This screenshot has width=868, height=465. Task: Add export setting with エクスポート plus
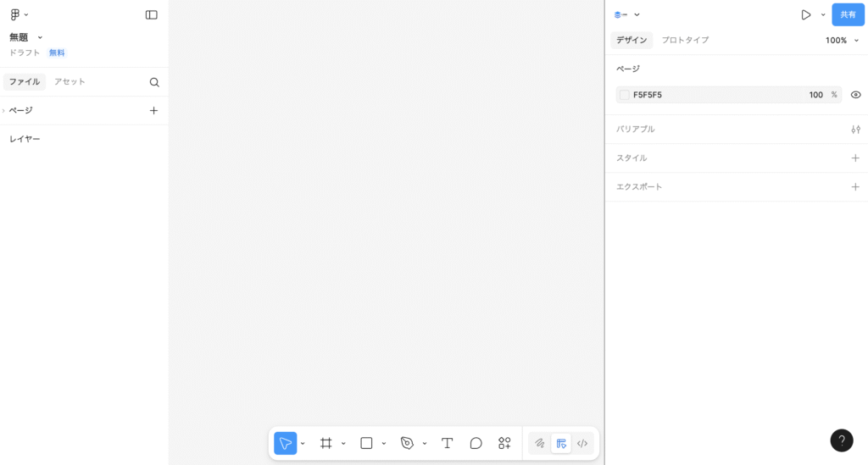(x=856, y=187)
